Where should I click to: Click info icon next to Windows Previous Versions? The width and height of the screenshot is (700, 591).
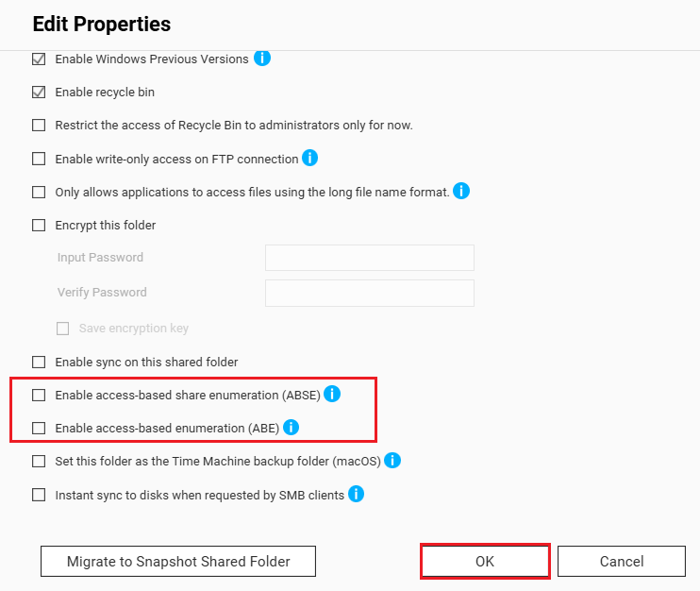[262, 59]
